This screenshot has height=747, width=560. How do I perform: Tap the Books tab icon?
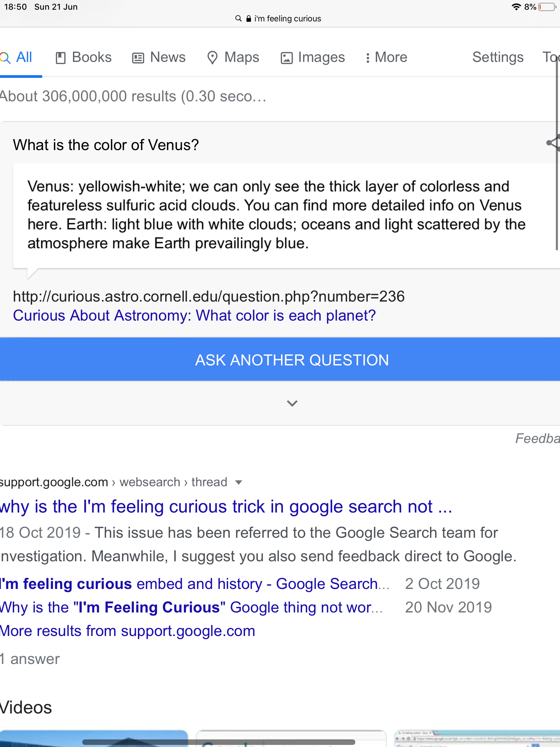pyautogui.click(x=60, y=58)
